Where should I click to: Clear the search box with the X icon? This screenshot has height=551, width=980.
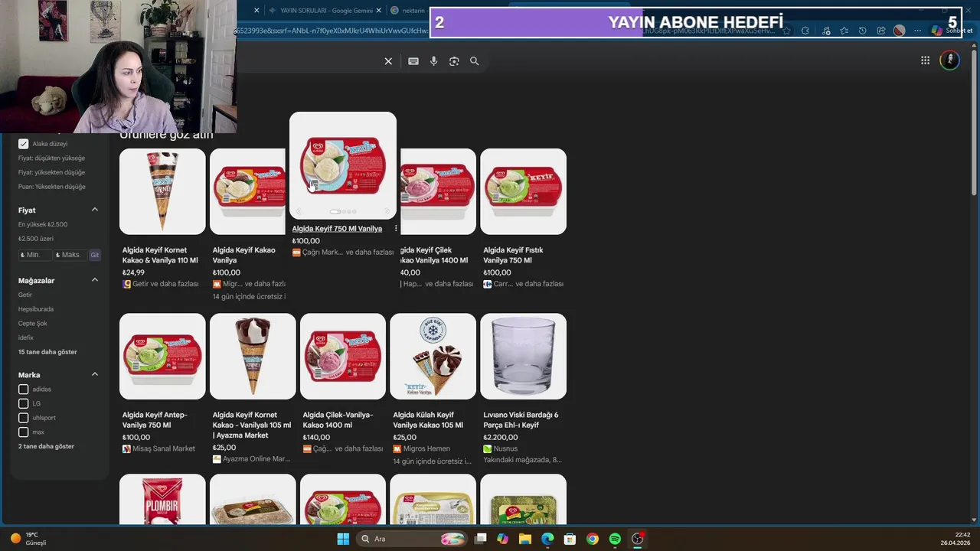[x=388, y=61]
